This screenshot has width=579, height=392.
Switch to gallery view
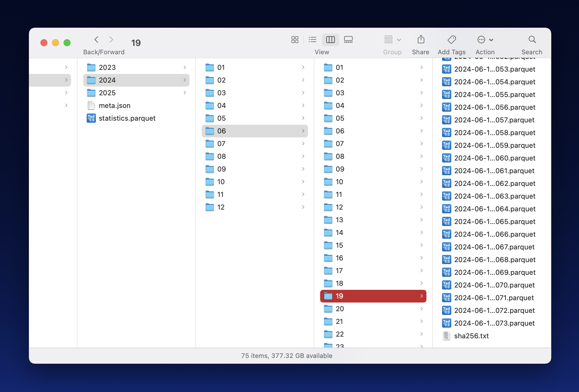click(348, 40)
